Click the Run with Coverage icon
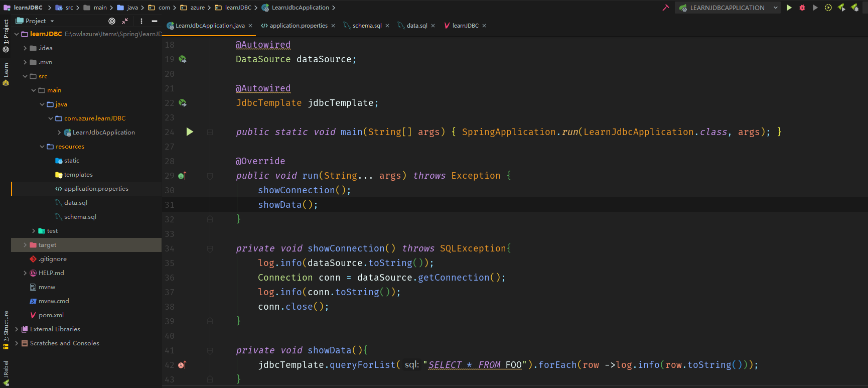Viewport: 868px width, 388px height. (815, 8)
